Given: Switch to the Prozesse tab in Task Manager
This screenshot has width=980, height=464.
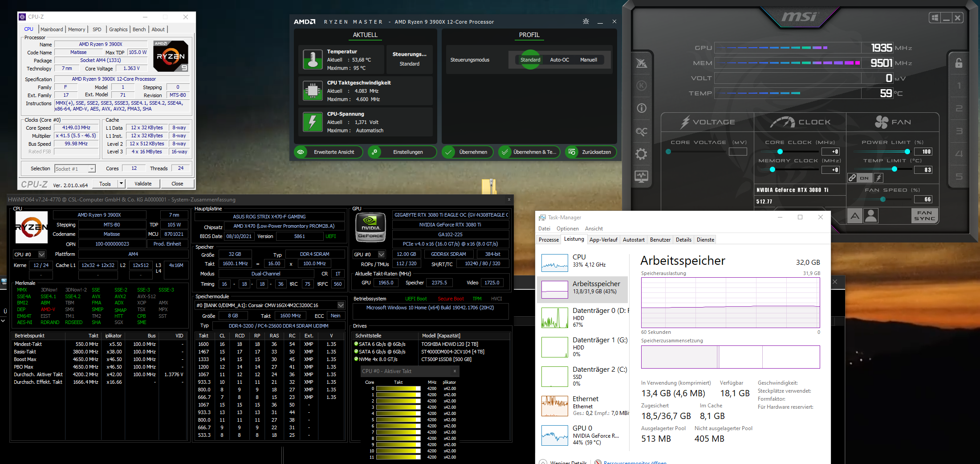Looking at the screenshot, I should pos(549,240).
